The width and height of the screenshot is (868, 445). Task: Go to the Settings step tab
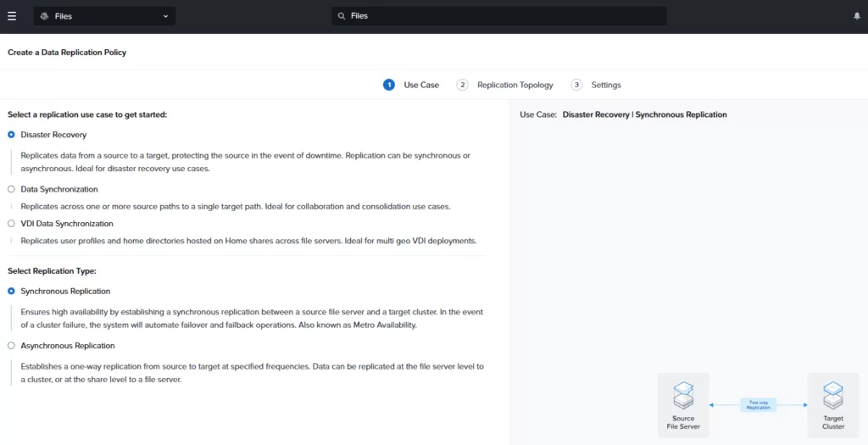606,85
